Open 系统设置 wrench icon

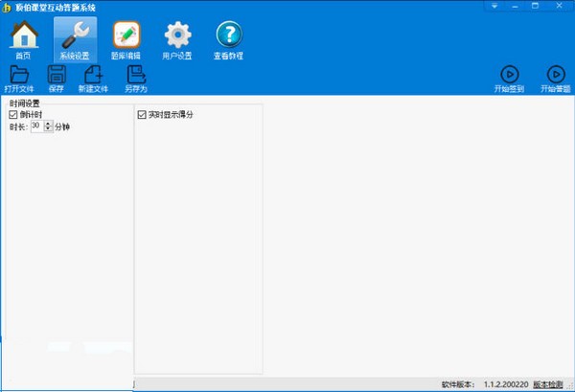75,38
